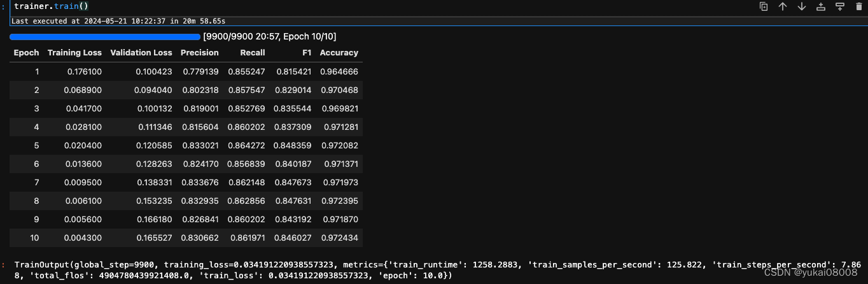Click the 'Last executed at' timestamp line
This screenshot has height=284, width=868.
(x=118, y=21)
